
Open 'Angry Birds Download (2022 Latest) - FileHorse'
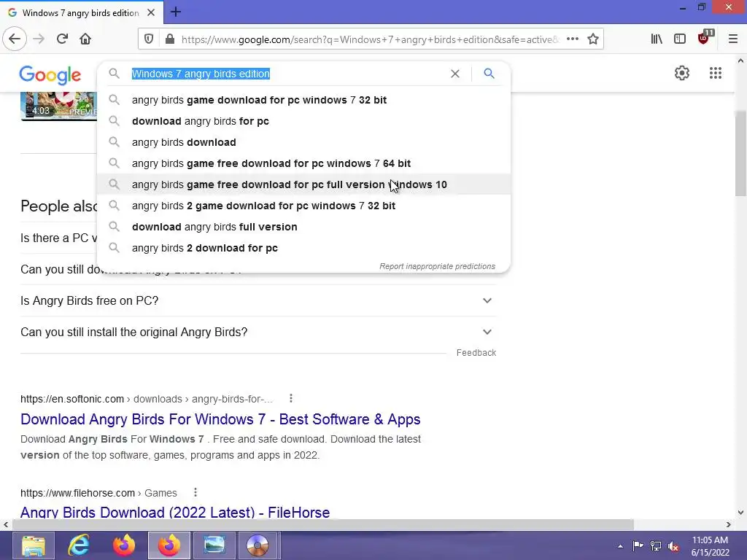pyautogui.click(x=175, y=512)
